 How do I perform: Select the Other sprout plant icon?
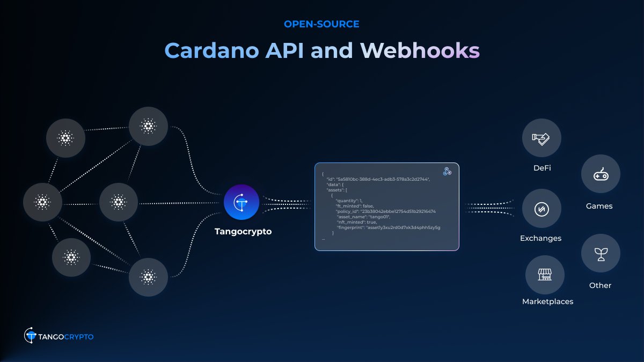point(601,253)
